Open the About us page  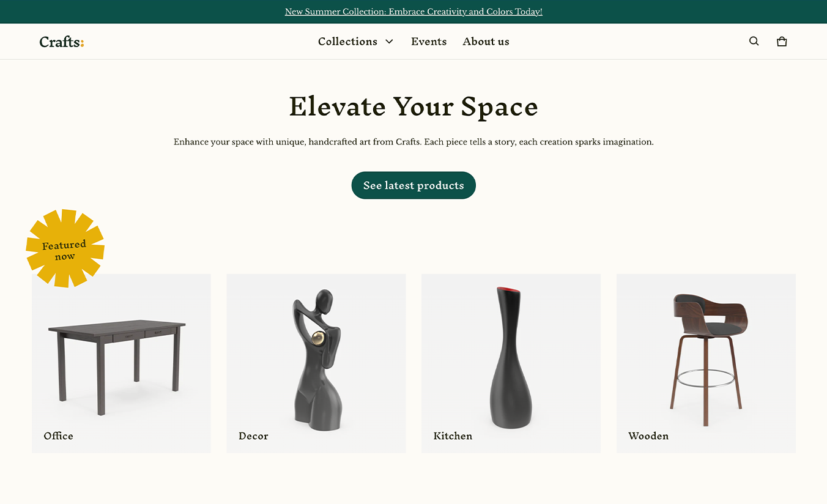point(486,42)
